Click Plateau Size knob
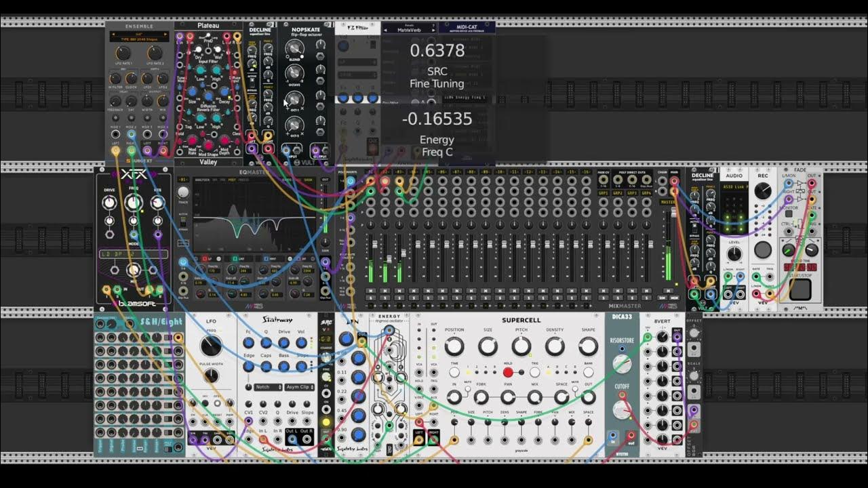The image size is (868, 488). tap(193, 91)
